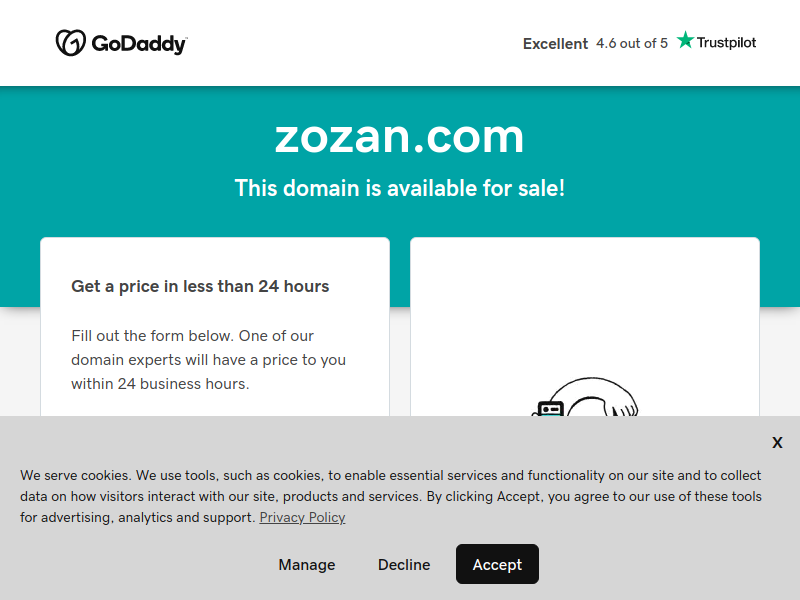Click the 'This domain is available for sale!' text
This screenshot has width=800, height=600.
tap(399, 188)
